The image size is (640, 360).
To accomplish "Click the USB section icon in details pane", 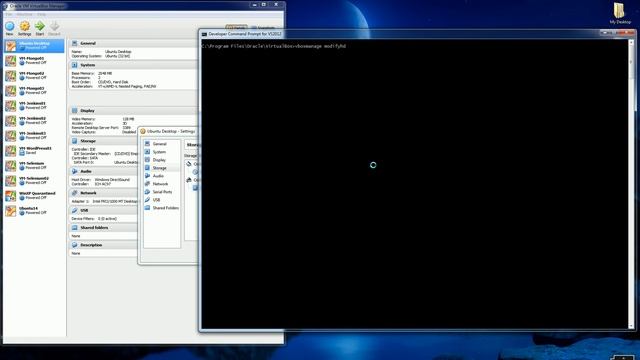I will [74, 211].
